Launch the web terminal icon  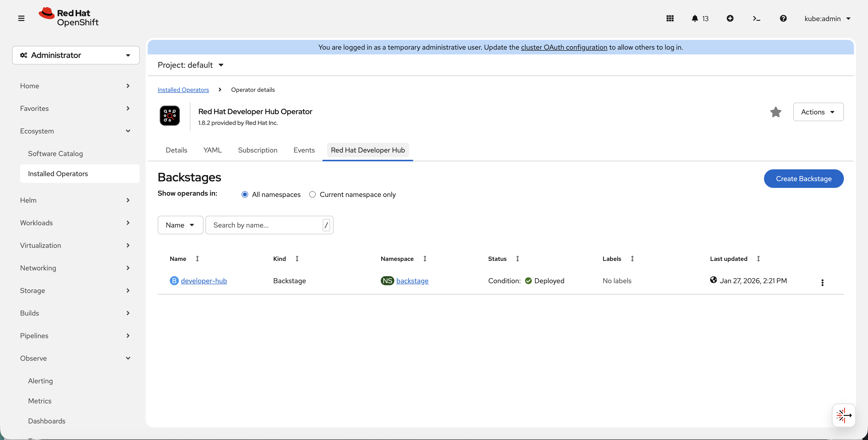(756, 19)
